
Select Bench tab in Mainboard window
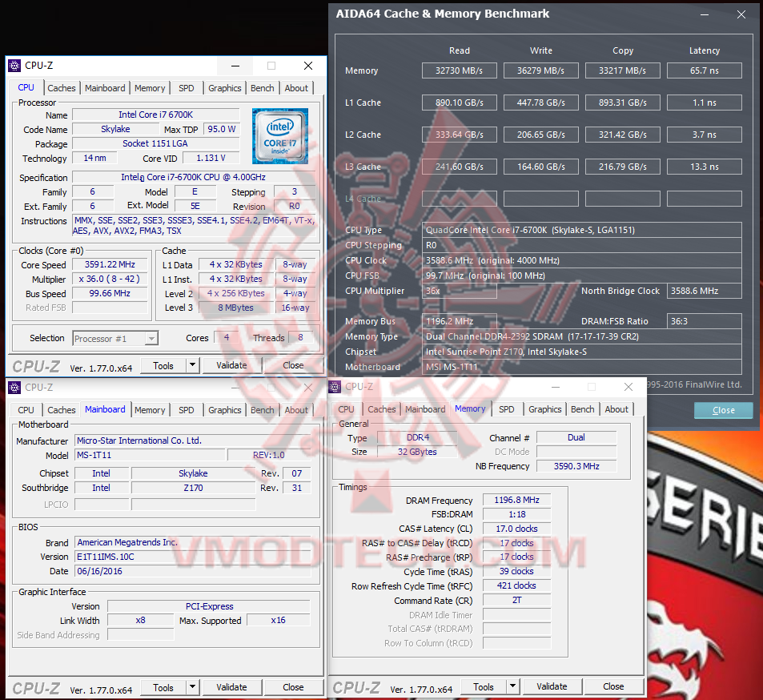[x=263, y=410]
